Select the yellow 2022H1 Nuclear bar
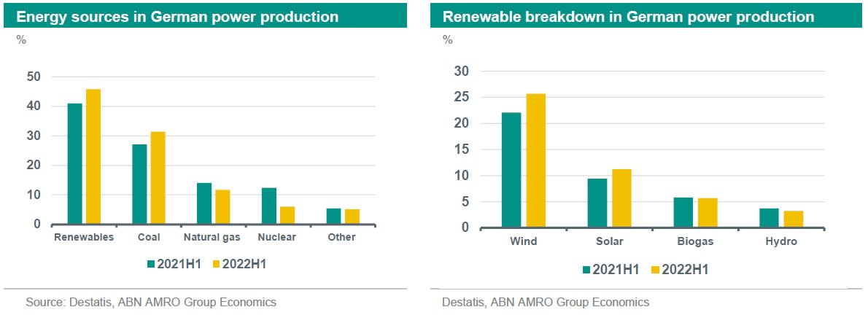The width and height of the screenshot is (868, 315). [x=287, y=215]
